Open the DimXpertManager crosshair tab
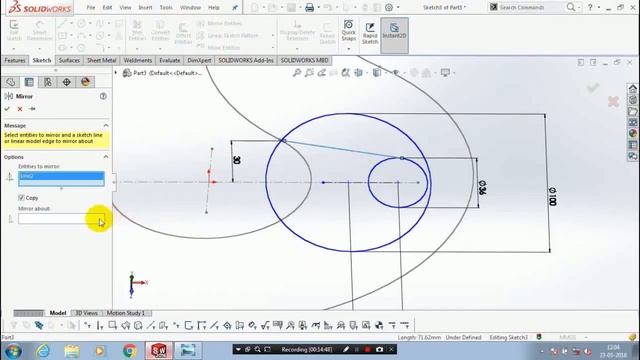 point(67,82)
